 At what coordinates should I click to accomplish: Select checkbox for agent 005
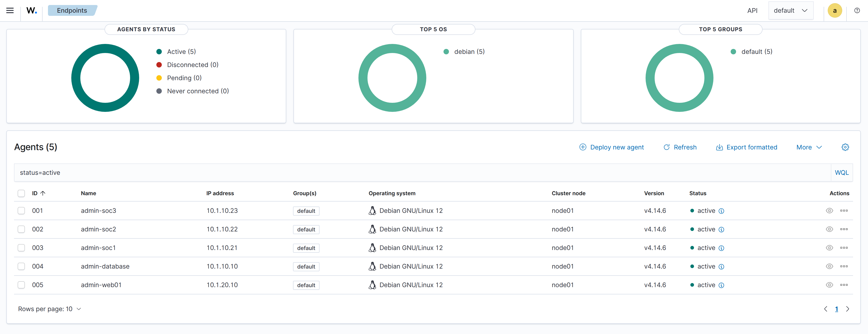[x=21, y=285]
